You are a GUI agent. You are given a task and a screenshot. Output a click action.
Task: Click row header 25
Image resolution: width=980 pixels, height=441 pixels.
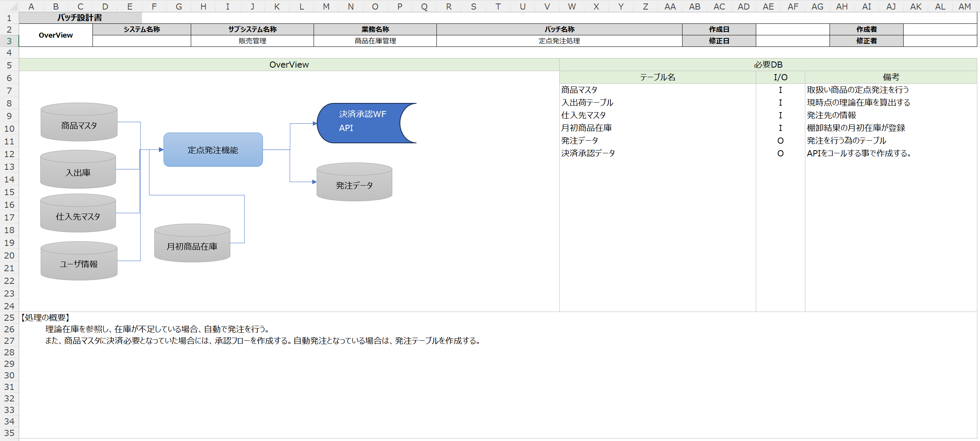pos(9,318)
